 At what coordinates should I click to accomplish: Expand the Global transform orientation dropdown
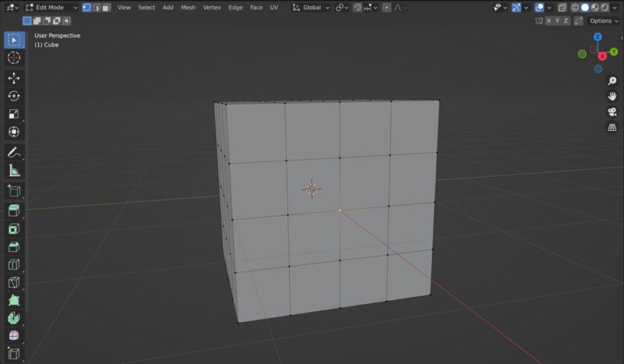(311, 7)
